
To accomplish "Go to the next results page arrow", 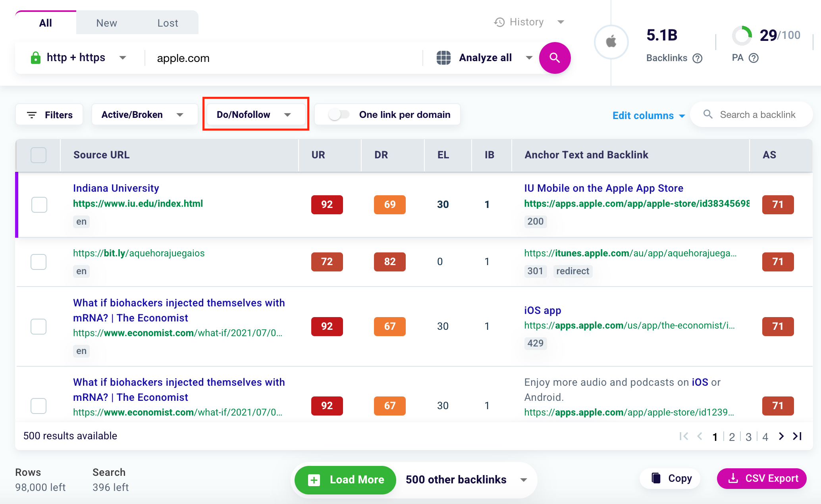I will pyautogui.click(x=781, y=436).
